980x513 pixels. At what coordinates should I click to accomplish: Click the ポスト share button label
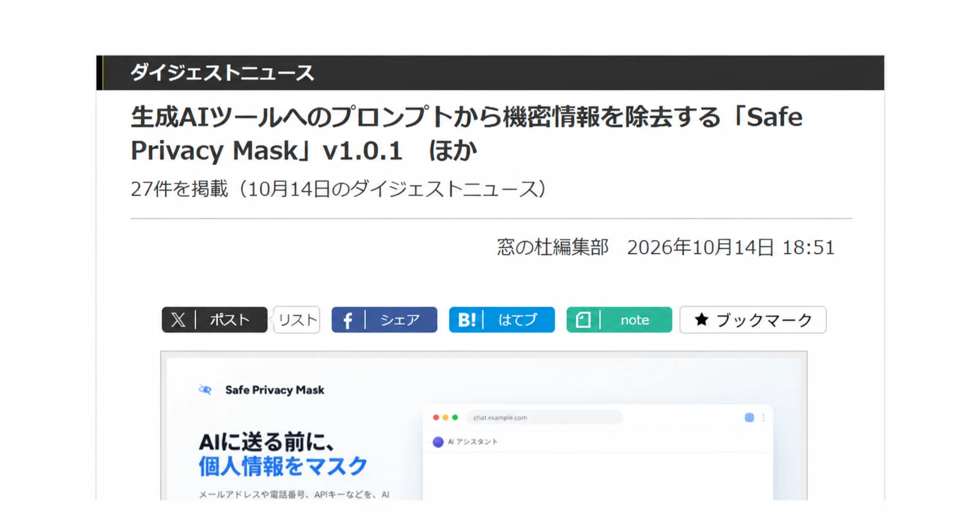230,320
